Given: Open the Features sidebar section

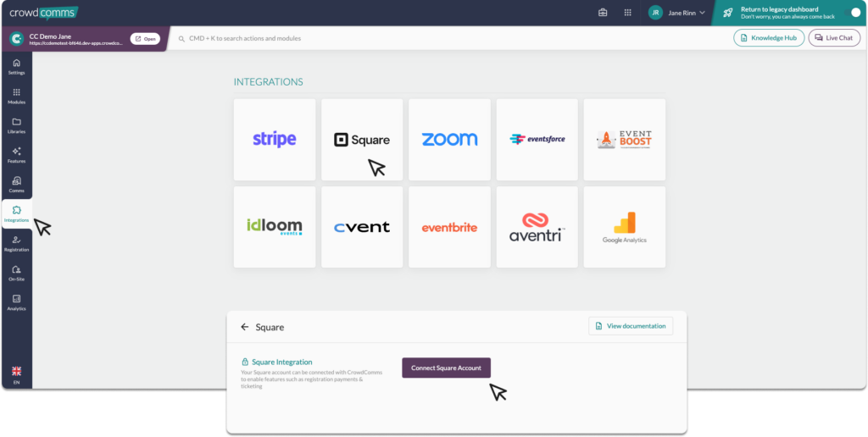Looking at the screenshot, I should pyautogui.click(x=17, y=155).
